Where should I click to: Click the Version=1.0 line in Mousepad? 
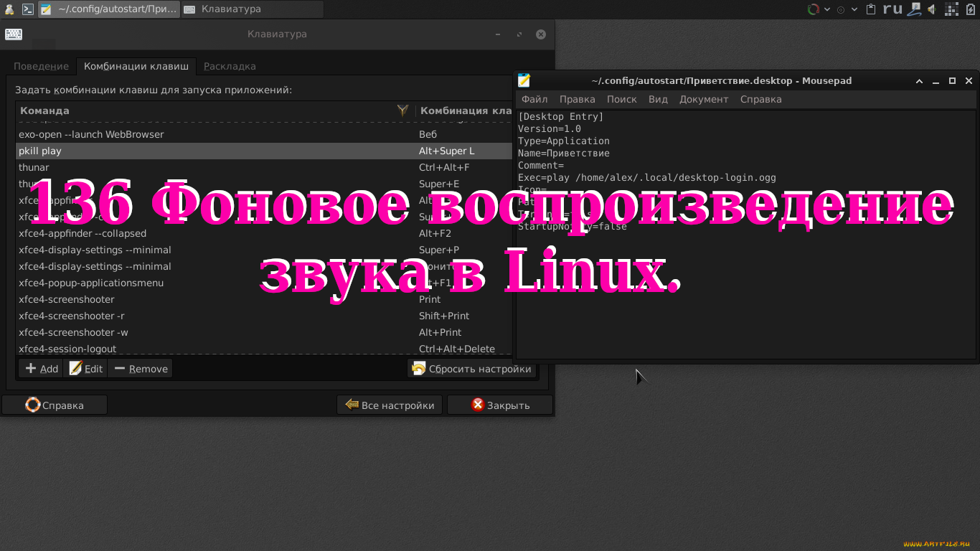(550, 128)
